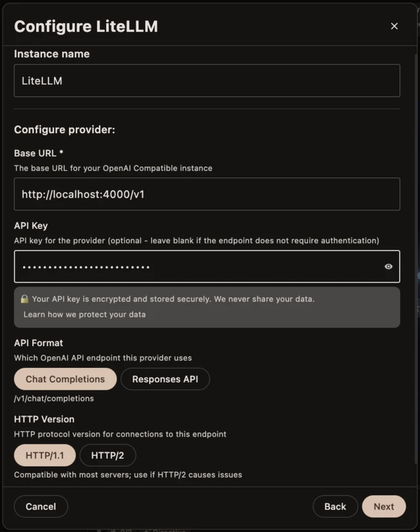The width and height of the screenshot is (420, 532).
Task: Choose HTTP/1.1 protocol version
Action: (x=45, y=455)
